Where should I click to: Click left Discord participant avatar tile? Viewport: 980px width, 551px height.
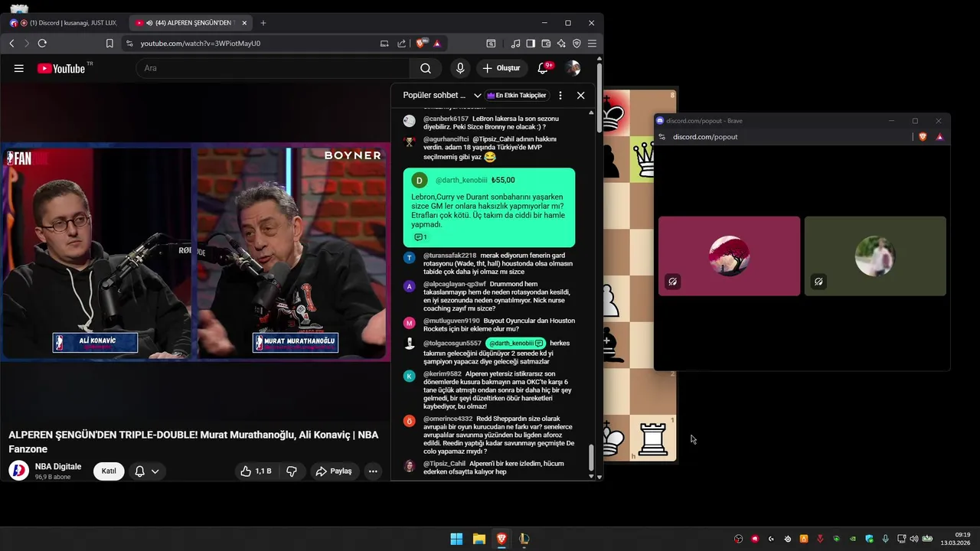point(729,256)
